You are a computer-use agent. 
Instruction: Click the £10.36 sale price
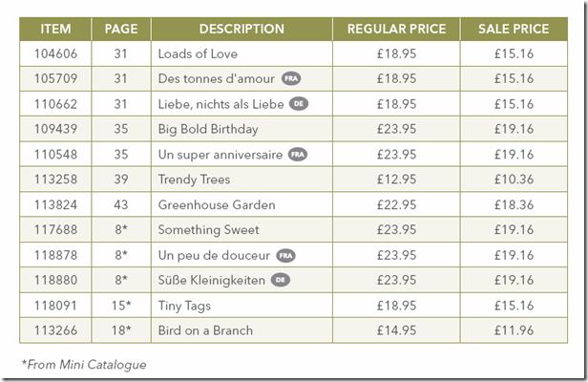514,180
